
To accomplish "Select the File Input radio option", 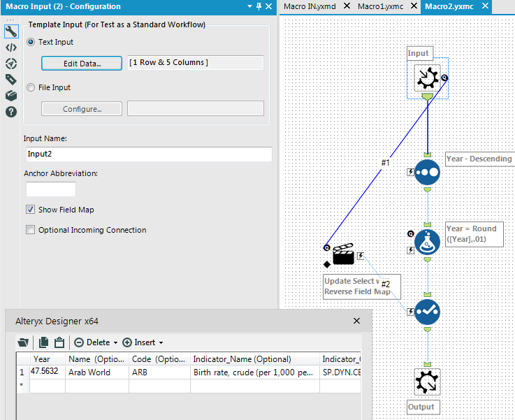I will pos(31,87).
